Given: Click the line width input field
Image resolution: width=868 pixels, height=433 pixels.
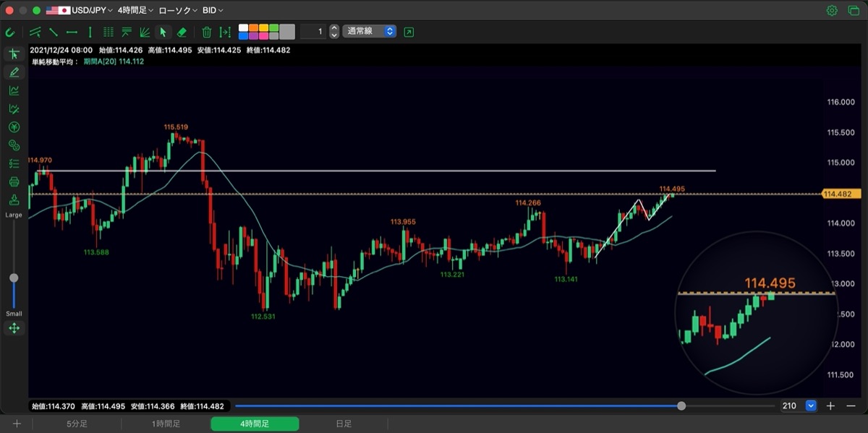Looking at the screenshot, I should pos(312,32).
